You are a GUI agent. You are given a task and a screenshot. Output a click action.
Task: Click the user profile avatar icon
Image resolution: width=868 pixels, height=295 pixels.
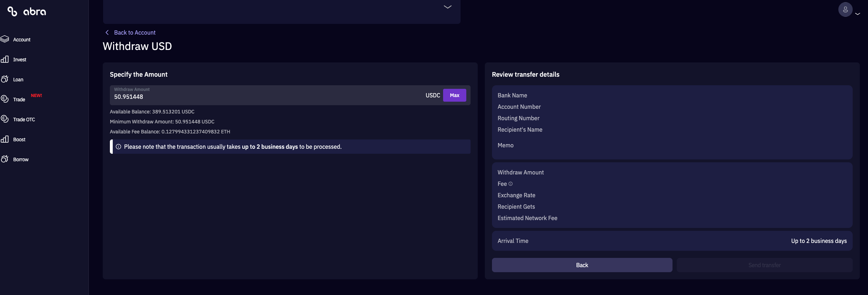(845, 10)
